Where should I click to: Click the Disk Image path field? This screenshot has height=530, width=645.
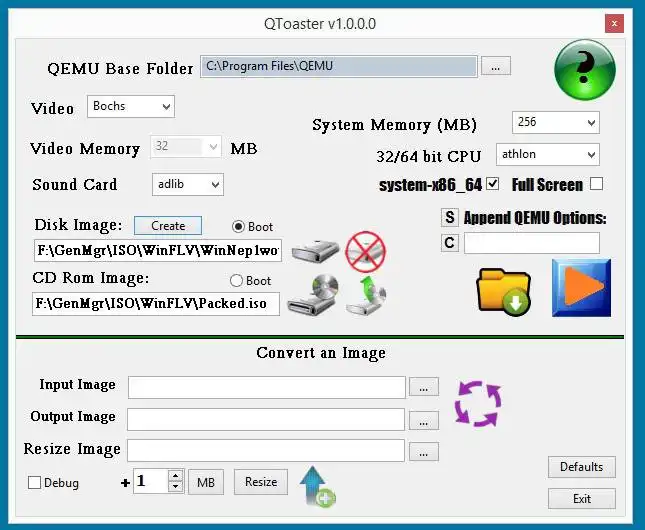(158, 250)
